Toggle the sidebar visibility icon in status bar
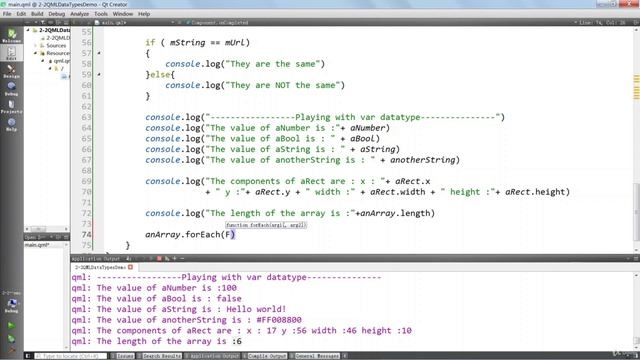 point(28,356)
